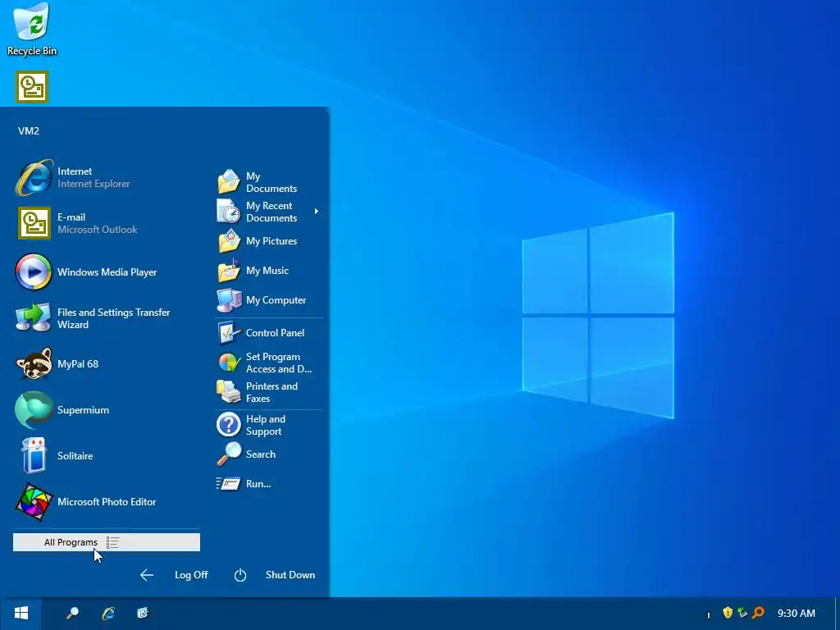Open Set Program Access and Defaults
The width and height of the screenshot is (840, 630).
(x=269, y=363)
